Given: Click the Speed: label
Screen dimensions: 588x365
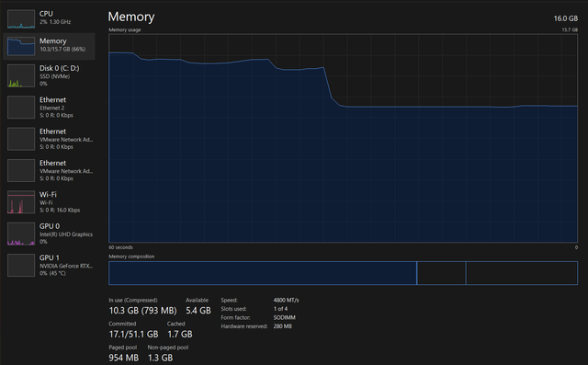Looking at the screenshot, I should (229, 300).
